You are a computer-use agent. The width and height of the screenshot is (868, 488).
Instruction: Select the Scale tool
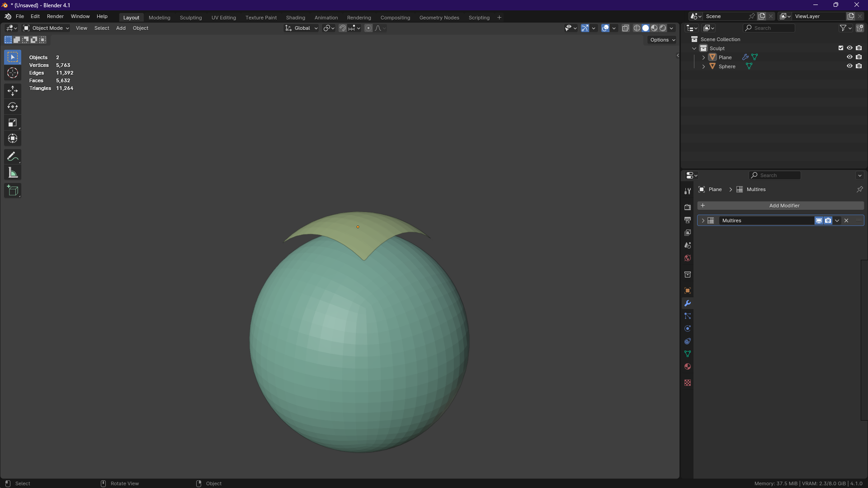pyautogui.click(x=13, y=123)
